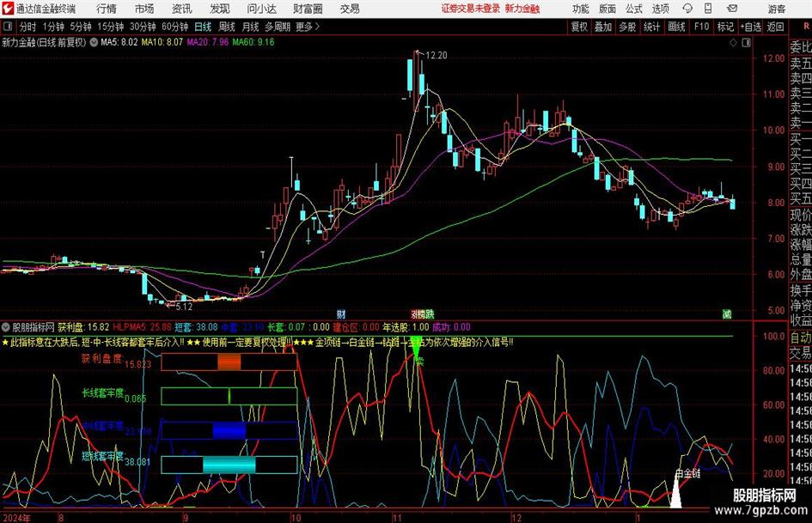This screenshot has width=812, height=523.
Task: Switch to 60分钟 chart period
Action: point(174,27)
